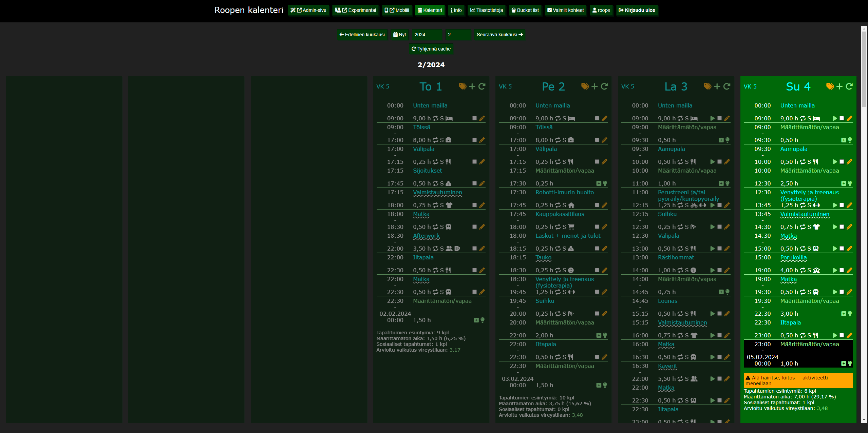The height and width of the screenshot is (433, 868).
Task: Click the Älä häiritse warning banner
Action: coord(798,380)
